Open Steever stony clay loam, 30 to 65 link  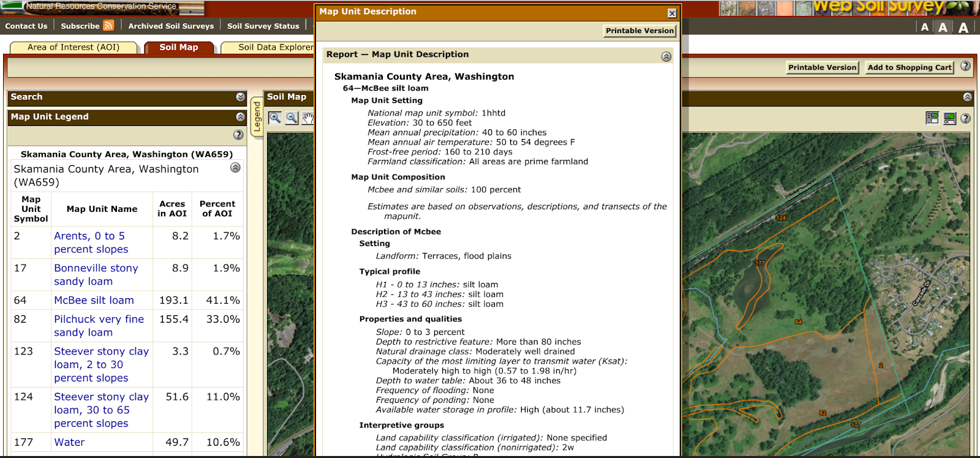click(x=101, y=410)
